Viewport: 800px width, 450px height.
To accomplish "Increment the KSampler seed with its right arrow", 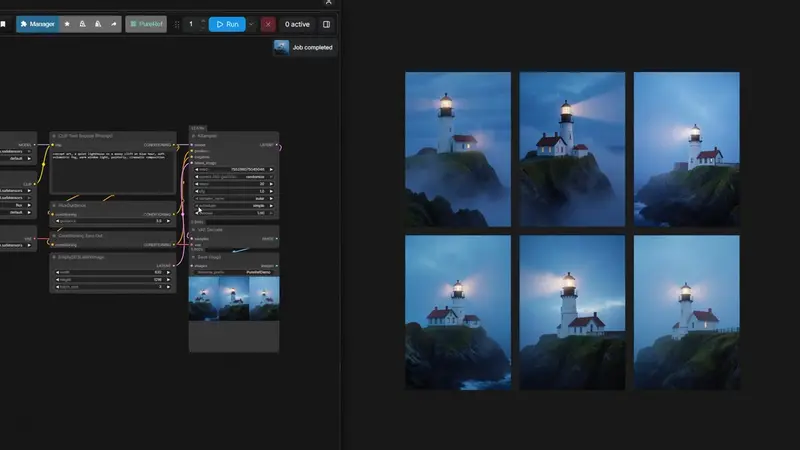I will pyautogui.click(x=271, y=169).
